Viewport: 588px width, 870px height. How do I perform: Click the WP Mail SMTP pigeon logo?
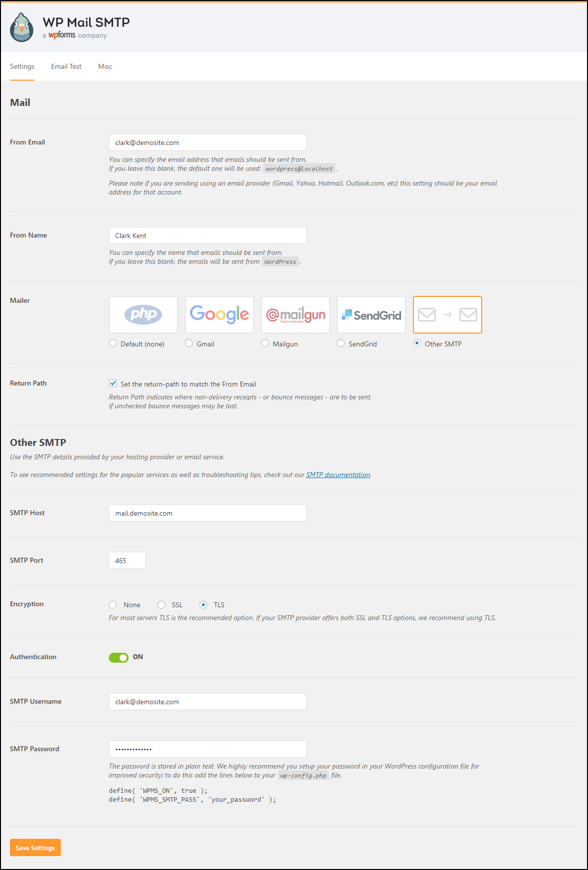coord(22,27)
